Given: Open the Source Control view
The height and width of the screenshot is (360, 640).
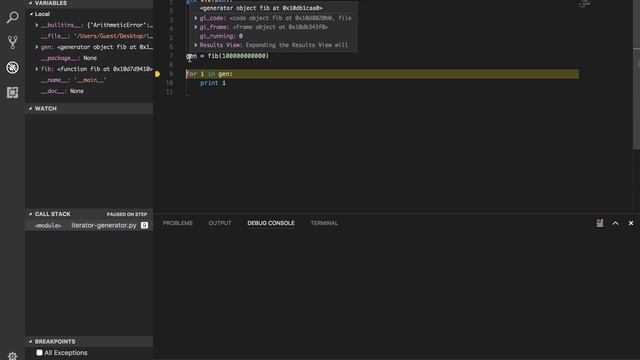Looking at the screenshot, I should 12,42.
